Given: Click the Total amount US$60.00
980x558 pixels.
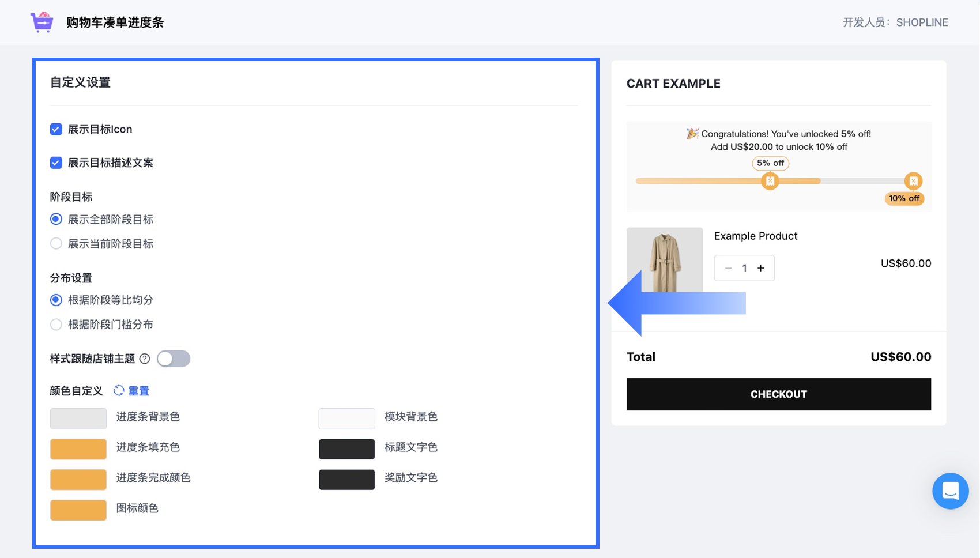Looking at the screenshot, I should (x=900, y=357).
